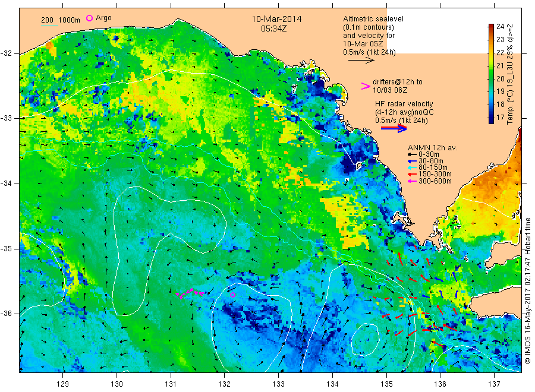Click the 'Argo' legend label
Image resolution: width=535 pixels, height=392 pixels.
tap(103, 18)
